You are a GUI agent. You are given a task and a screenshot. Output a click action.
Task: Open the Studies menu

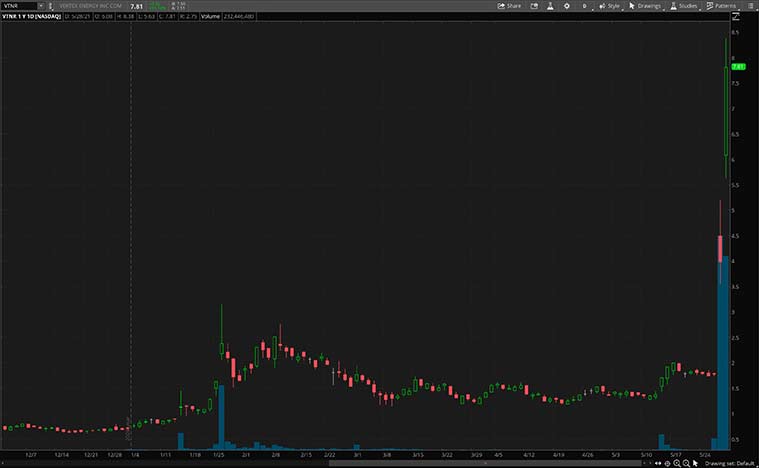(x=685, y=6)
